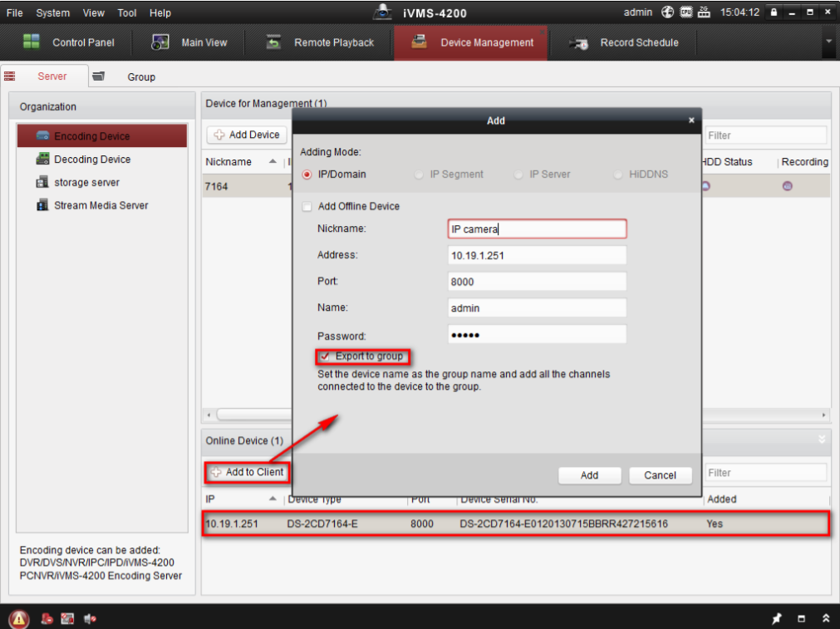Select IP/Domain adding mode
The height and width of the screenshot is (629, 840).
click(307, 174)
